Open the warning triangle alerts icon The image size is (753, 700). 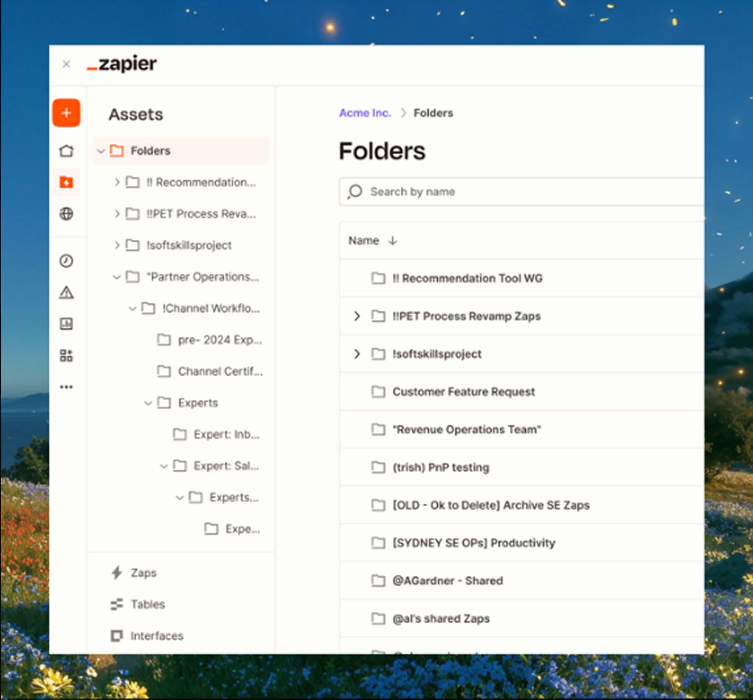[x=66, y=293]
